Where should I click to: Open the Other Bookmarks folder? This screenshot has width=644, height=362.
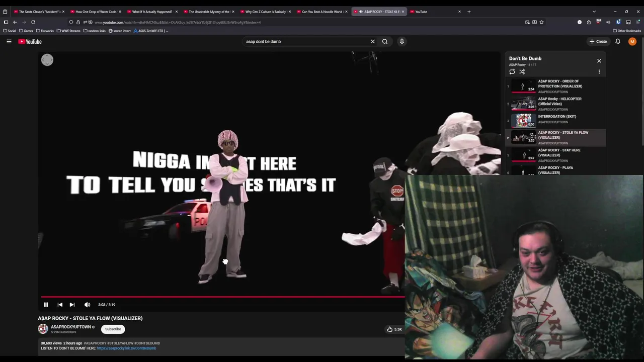pyautogui.click(x=627, y=31)
